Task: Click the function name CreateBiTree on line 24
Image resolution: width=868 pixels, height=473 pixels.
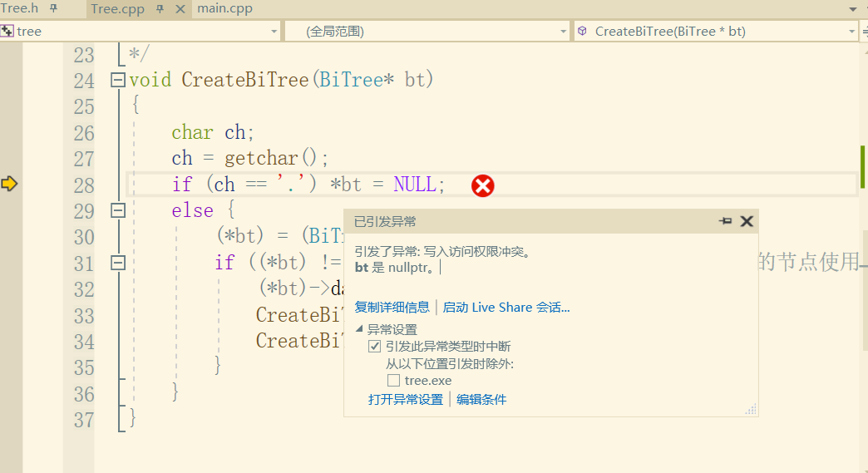Action: 245,80
